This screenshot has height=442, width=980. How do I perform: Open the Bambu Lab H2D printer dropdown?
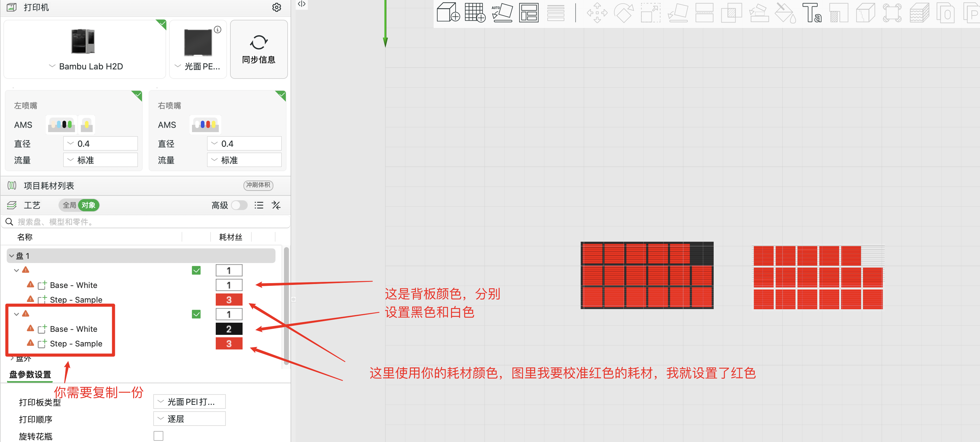coord(86,66)
